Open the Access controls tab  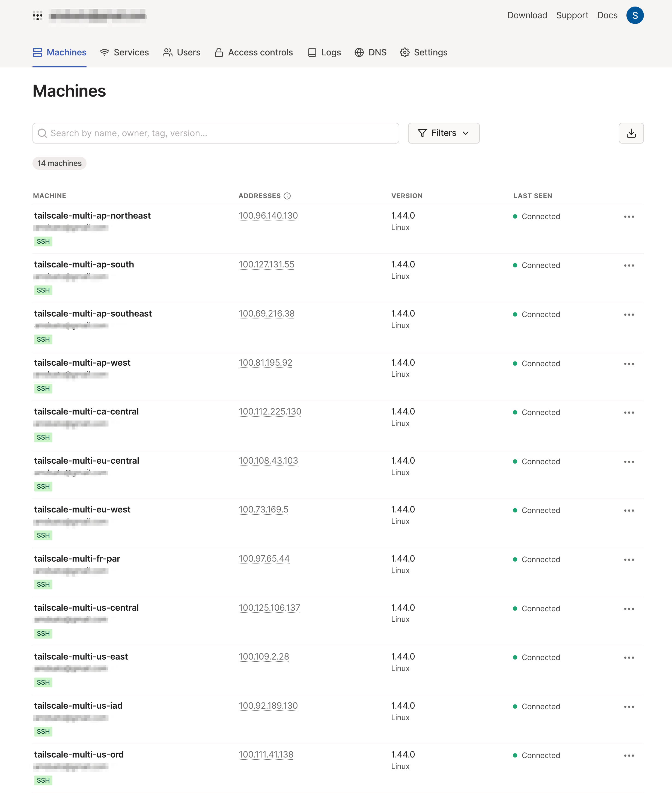pos(254,53)
